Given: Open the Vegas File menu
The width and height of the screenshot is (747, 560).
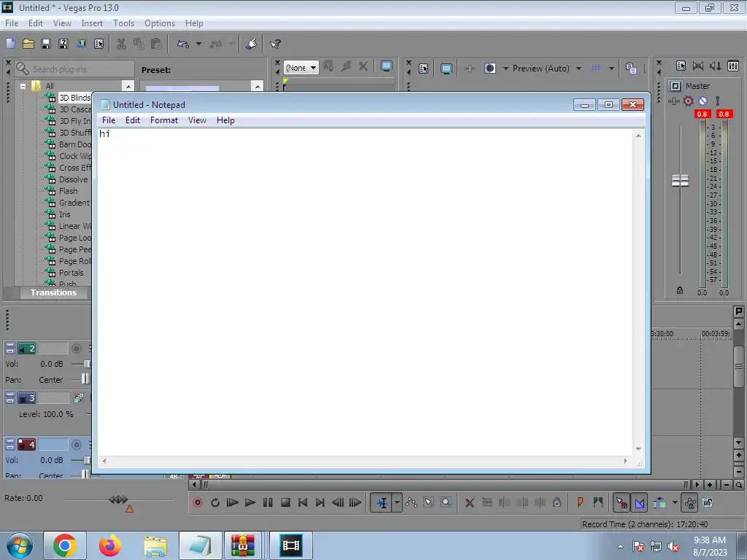Looking at the screenshot, I should (12, 23).
